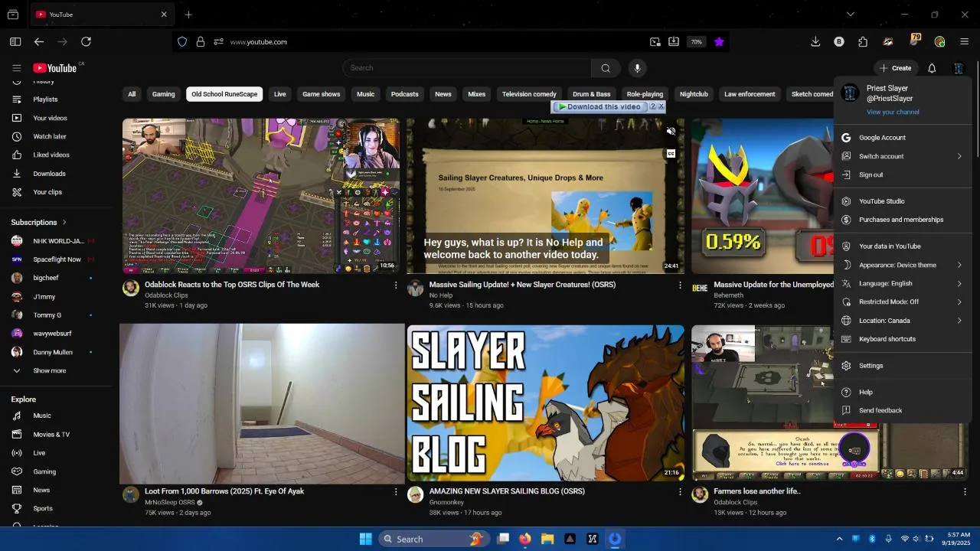
Task: Select the All filter chip
Action: (132, 94)
